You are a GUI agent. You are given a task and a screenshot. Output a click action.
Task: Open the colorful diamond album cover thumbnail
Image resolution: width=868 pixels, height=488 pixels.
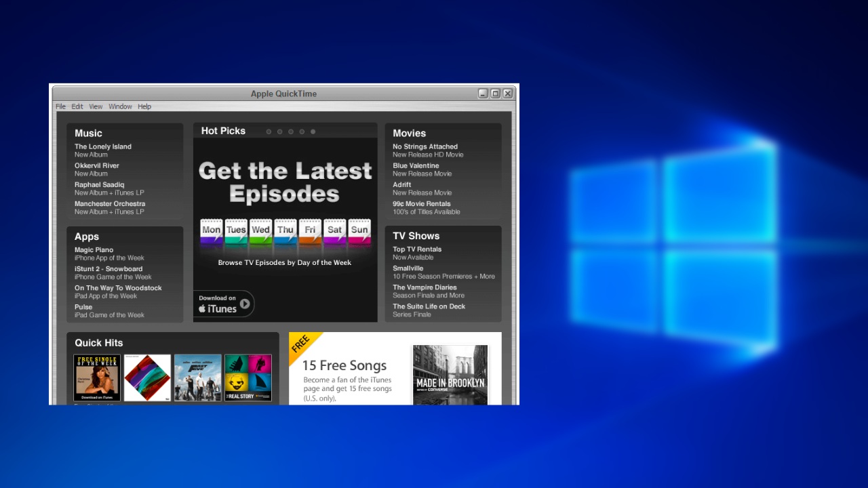tap(147, 378)
